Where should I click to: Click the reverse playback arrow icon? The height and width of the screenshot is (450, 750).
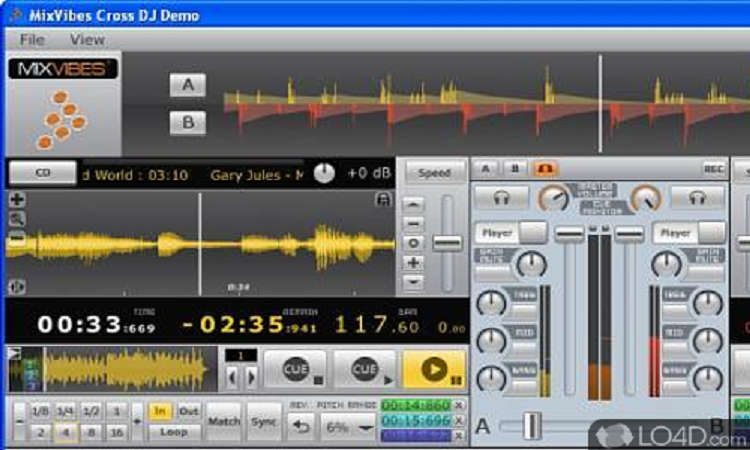301,426
